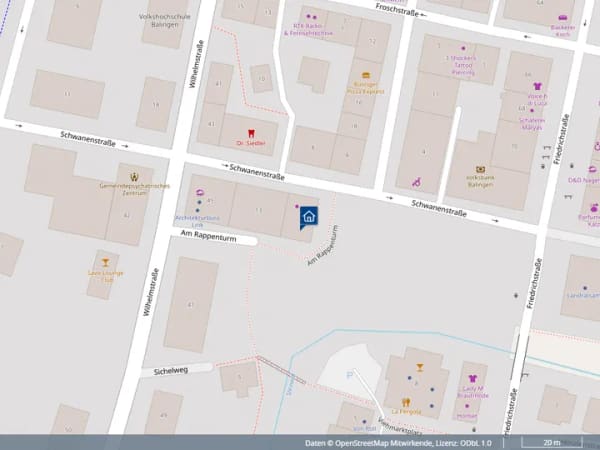Click the RTK Radio & Fernsehtechnik label

pyautogui.click(x=308, y=29)
